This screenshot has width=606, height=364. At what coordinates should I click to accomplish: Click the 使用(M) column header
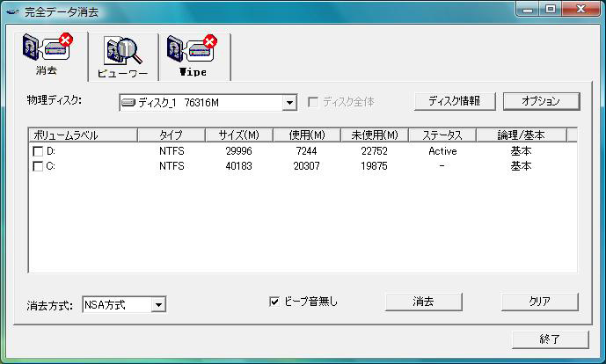point(307,135)
